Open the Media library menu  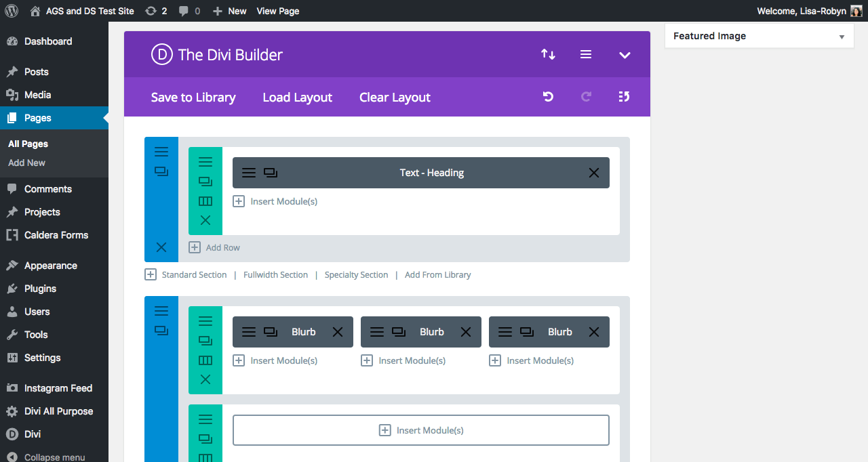[x=54, y=95]
